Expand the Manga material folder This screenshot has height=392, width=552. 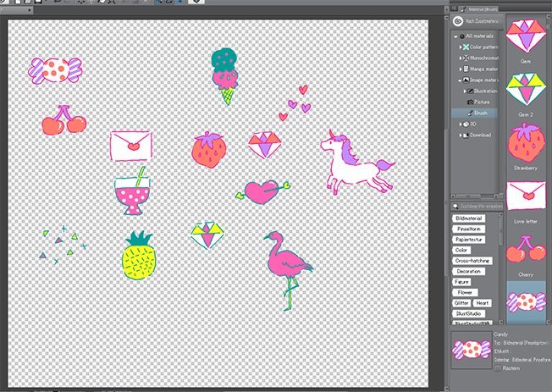point(461,69)
